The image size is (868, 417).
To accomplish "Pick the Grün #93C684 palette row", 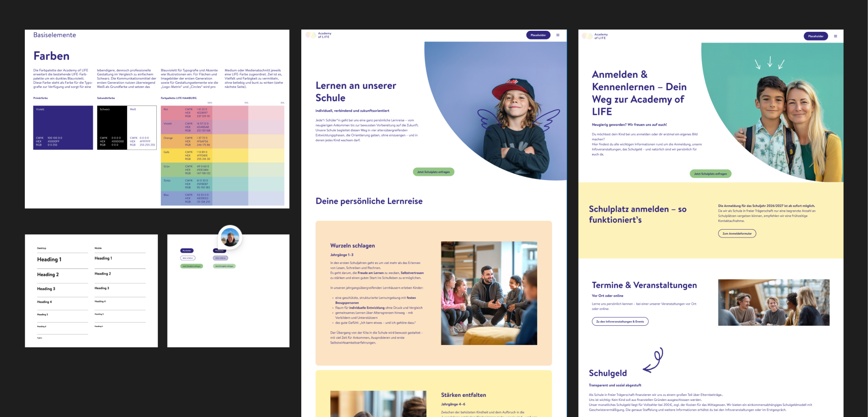I will click(223, 170).
